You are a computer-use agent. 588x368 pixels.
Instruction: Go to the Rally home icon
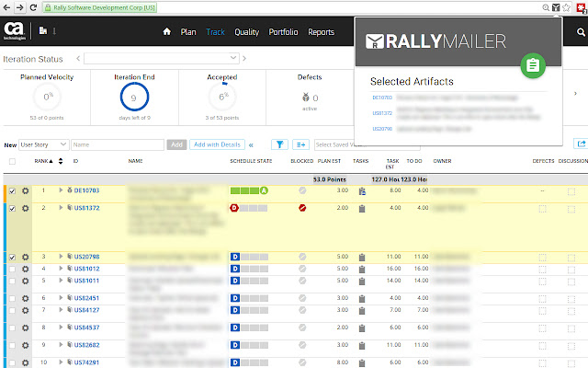click(x=167, y=32)
